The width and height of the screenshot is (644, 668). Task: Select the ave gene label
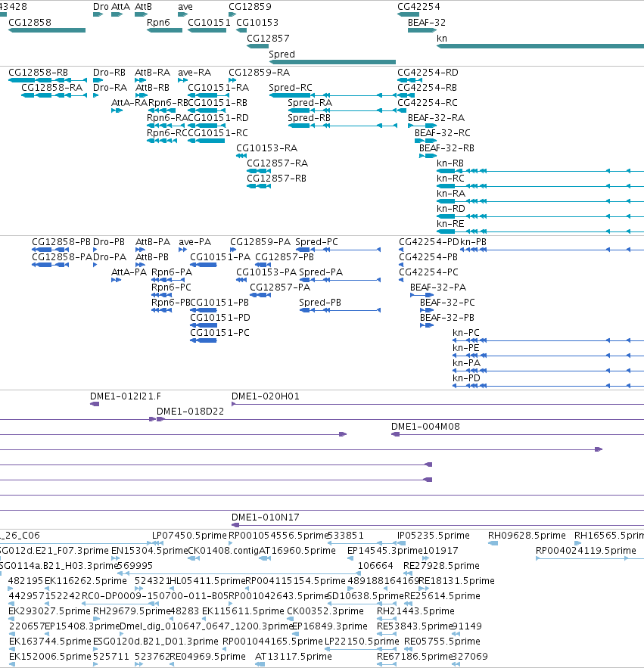click(185, 7)
